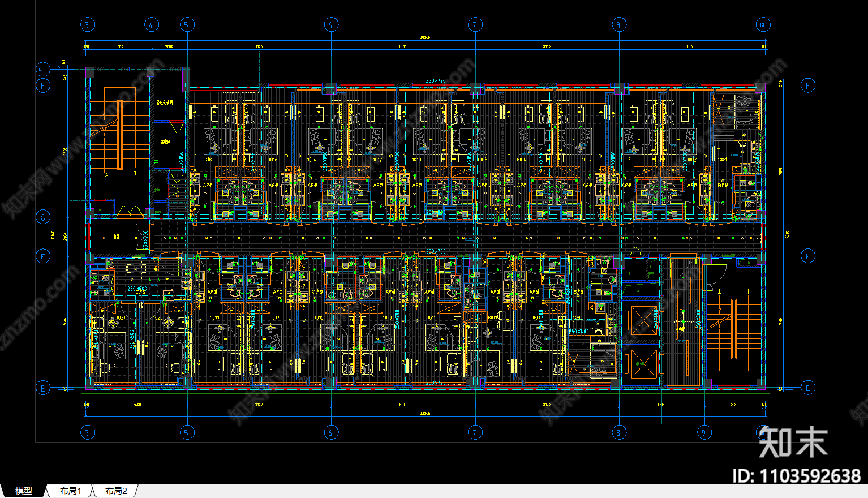Screen dimensions: 868x498
Task: Click room number 1021 label
Action: click(x=121, y=318)
